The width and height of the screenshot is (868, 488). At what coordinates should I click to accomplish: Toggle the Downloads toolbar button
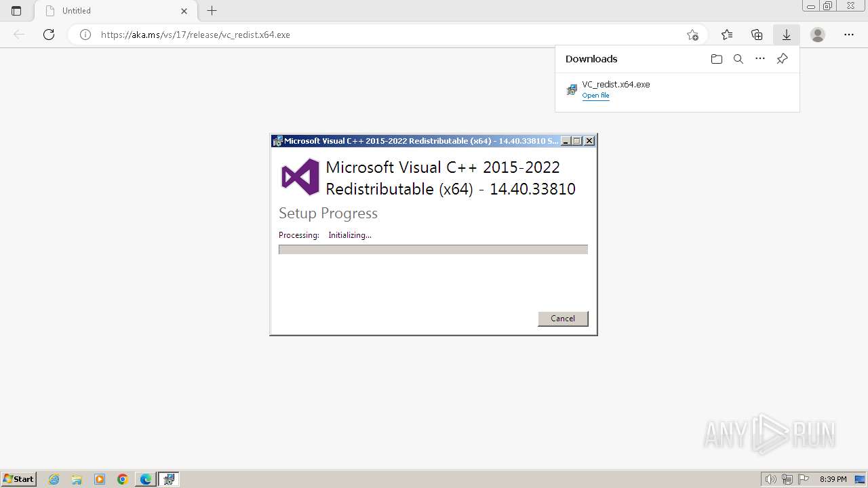[x=787, y=35]
